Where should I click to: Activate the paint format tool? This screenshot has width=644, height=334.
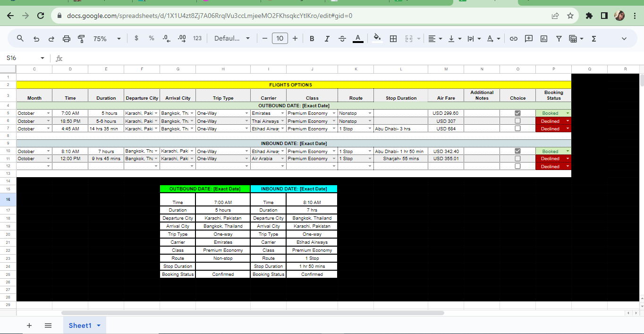point(81,39)
